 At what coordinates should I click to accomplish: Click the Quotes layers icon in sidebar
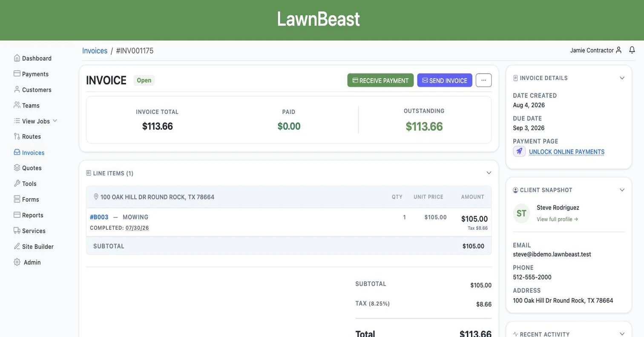tap(17, 168)
